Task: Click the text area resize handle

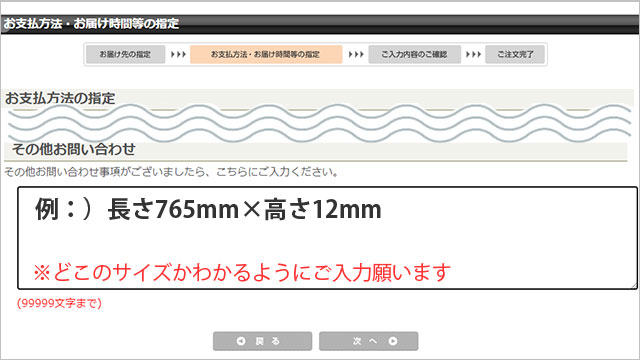Action: [x=634, y=286]
